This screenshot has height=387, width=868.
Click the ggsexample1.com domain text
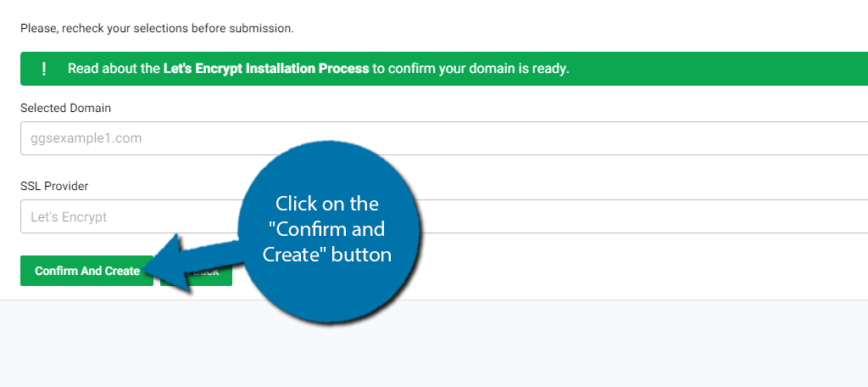tap(86, 138)
